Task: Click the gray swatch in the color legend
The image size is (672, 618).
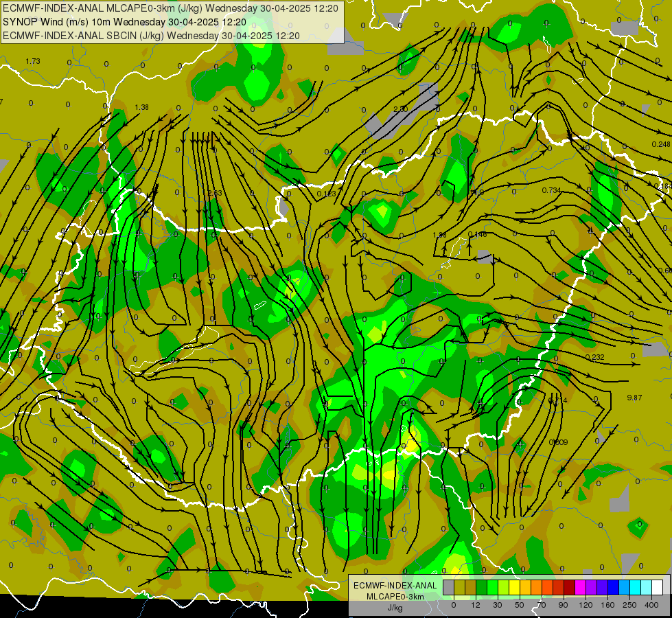Action: [x=449, y=587]
